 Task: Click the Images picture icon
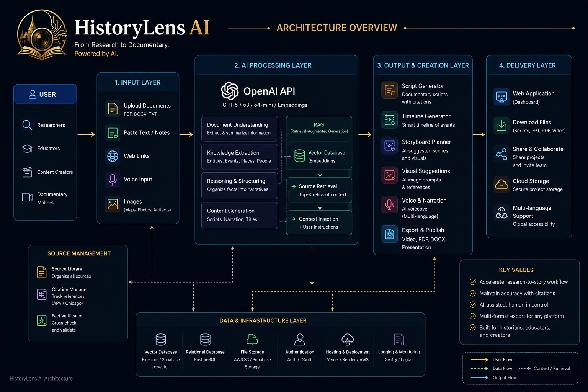(113, 204)
